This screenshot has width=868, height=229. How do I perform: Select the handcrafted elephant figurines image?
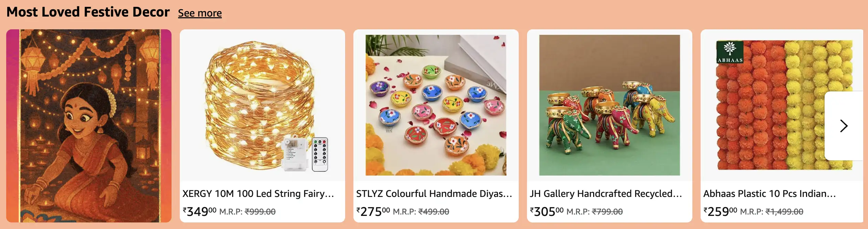click(x=610, y=105)
